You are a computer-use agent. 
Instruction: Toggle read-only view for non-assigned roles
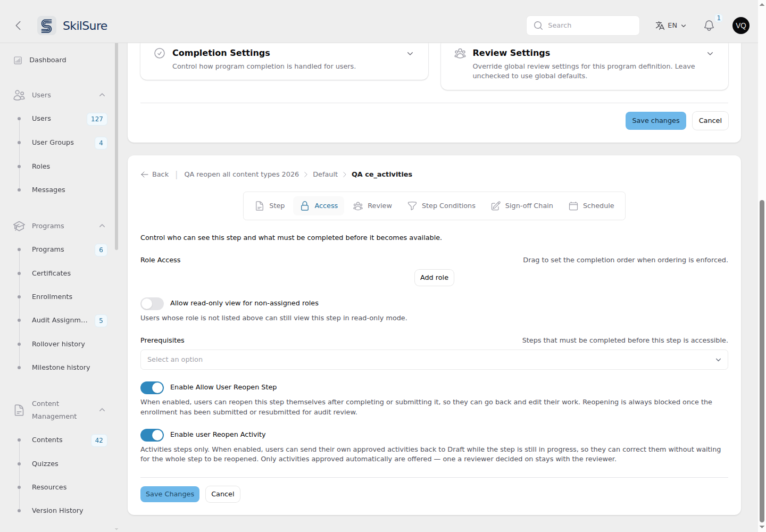coord(152,304)
